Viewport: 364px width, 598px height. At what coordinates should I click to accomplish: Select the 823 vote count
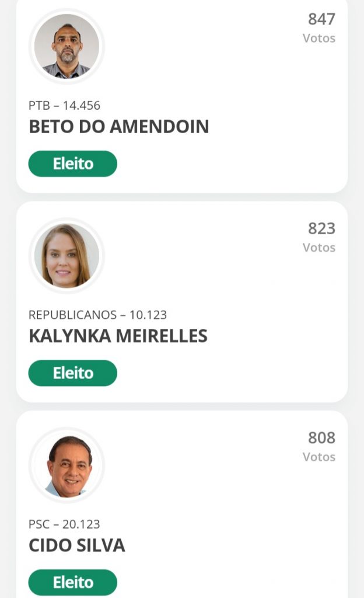pos(321,228)
